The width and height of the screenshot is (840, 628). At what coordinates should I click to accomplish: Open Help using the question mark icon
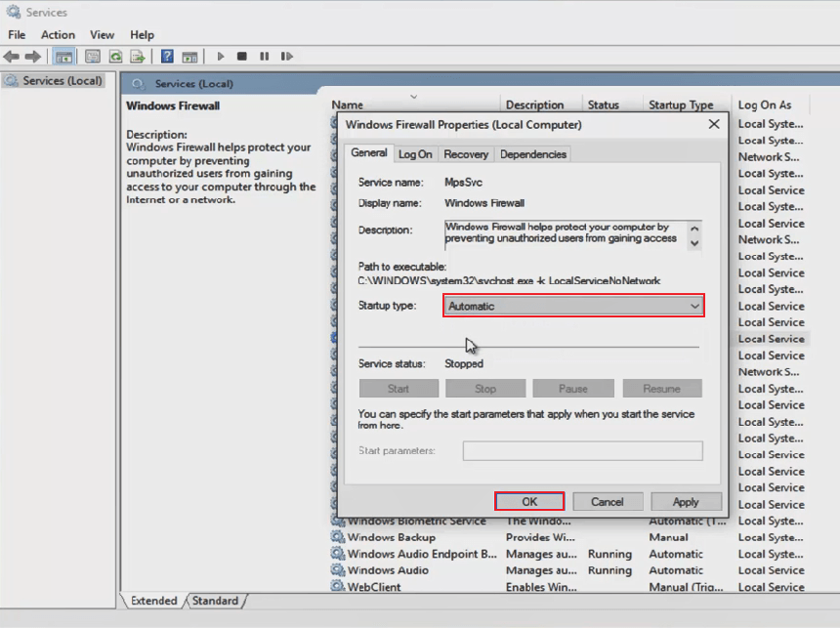coord(167,57)
